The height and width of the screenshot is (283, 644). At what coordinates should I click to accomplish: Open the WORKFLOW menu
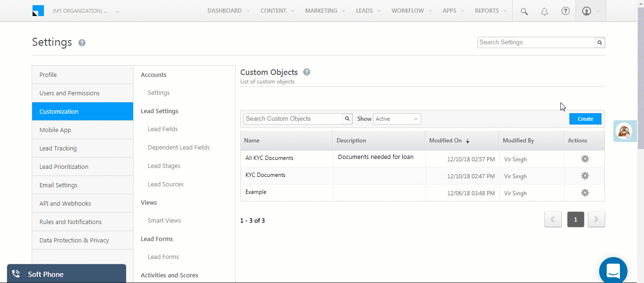click(408, 10)
